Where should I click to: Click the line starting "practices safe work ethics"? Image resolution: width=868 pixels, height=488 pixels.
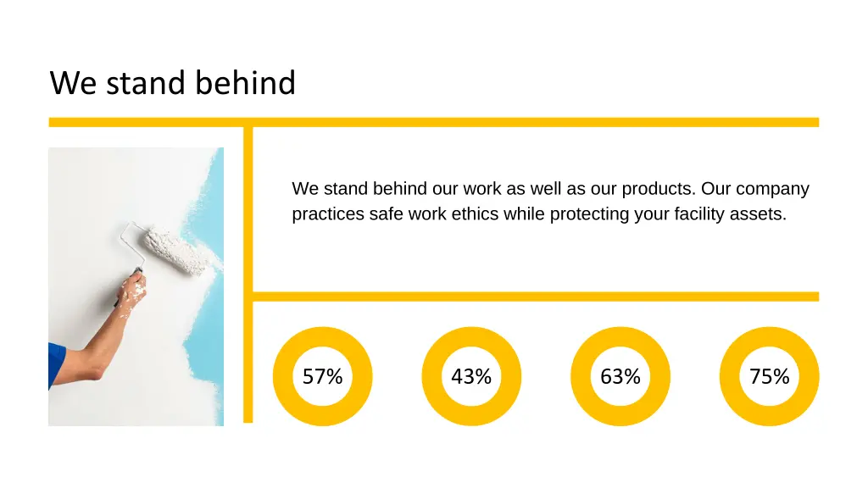point(539,214)
